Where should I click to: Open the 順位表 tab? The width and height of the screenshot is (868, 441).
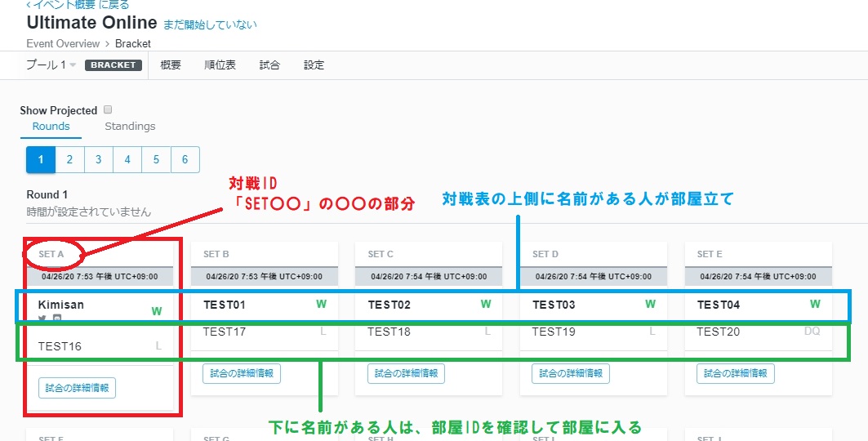coord(220,65)
